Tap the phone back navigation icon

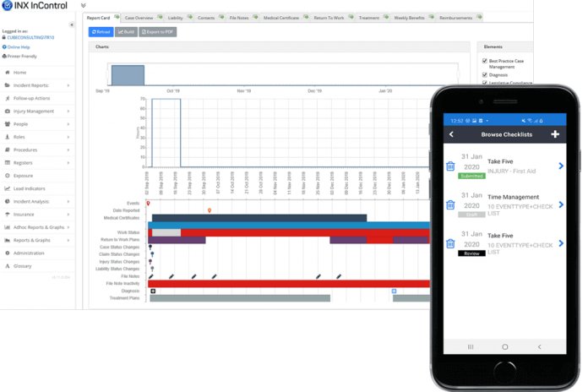click(540, 347)
